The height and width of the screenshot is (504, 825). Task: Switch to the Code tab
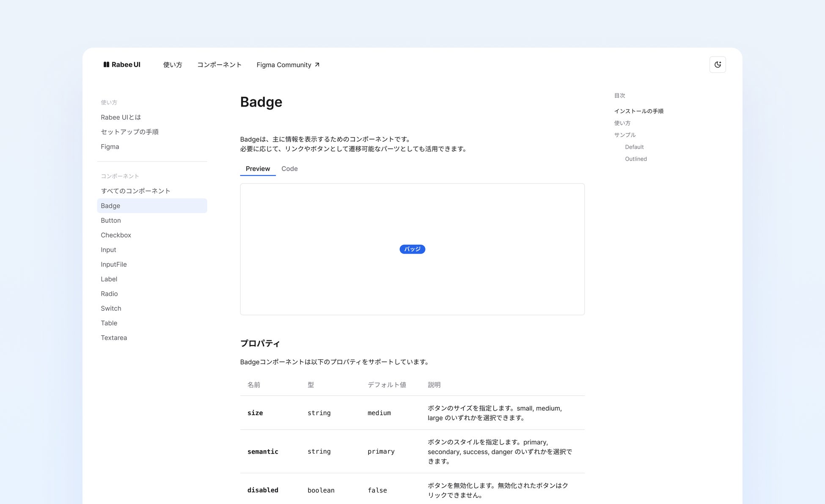click(289, 169)
